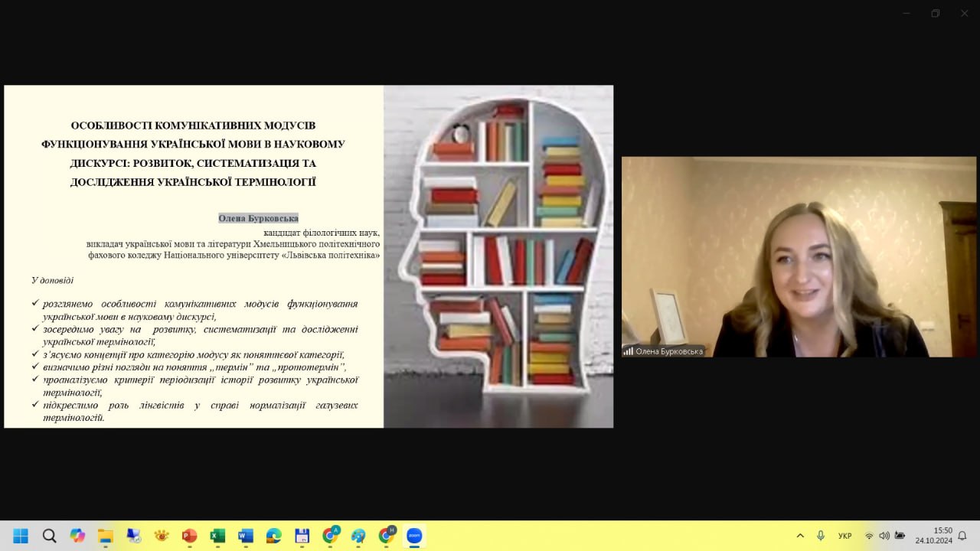Open Microsoft Edge from the taskbar

tap(273, 536)
